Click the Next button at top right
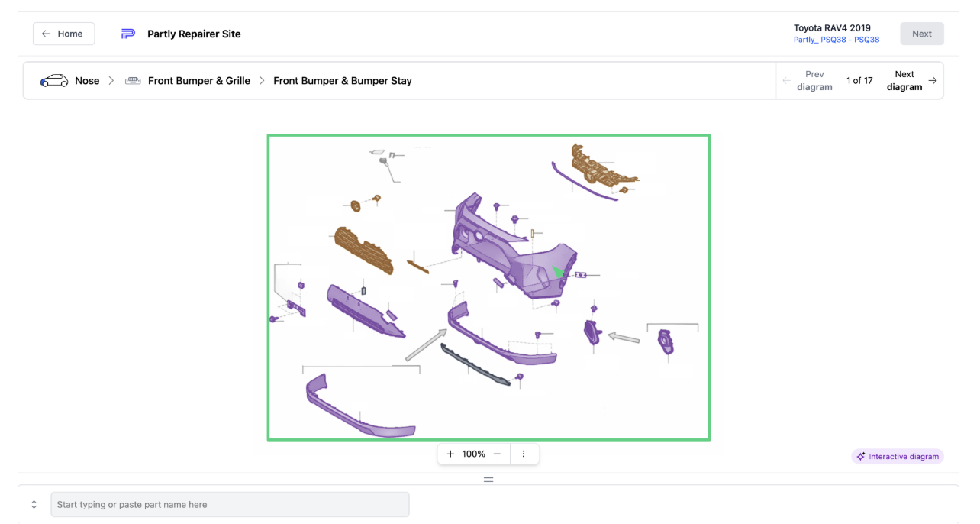This screenshot has height=524, width=980. (x=921, y=34)
